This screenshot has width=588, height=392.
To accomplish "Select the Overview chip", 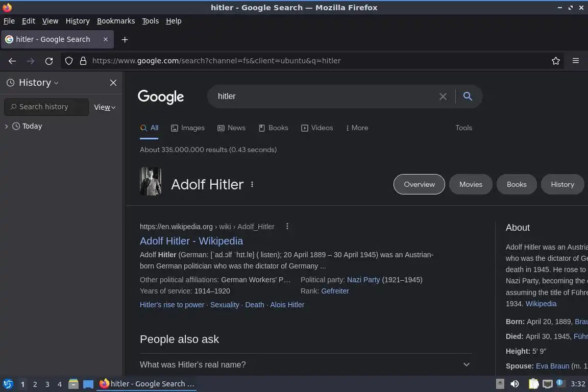I will click(419, 184).
